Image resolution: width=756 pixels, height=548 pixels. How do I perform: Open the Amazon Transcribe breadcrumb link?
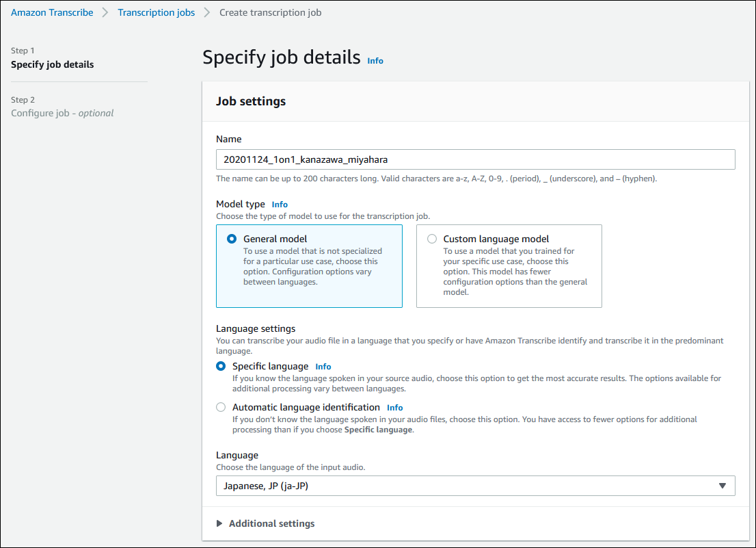(52, 12)
